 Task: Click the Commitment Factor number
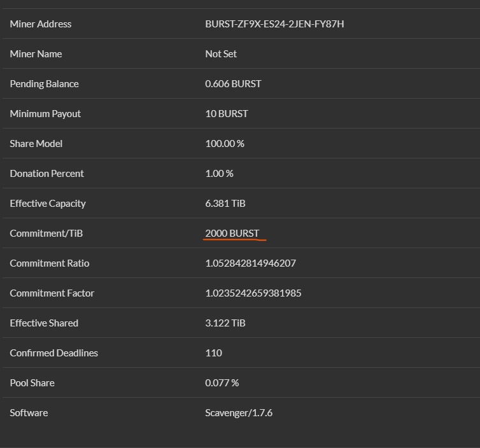pyautogui.click(x=253, y=293)
